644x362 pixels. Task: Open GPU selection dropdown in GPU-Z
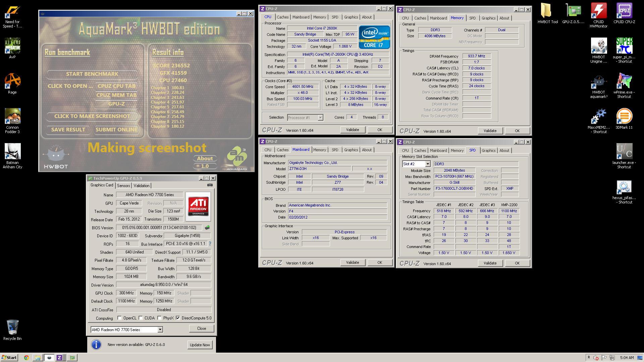click(x=160, y=329)
